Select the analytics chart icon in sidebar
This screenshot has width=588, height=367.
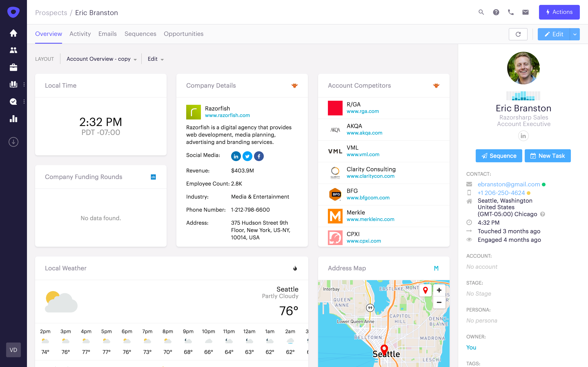pos(13,119)
